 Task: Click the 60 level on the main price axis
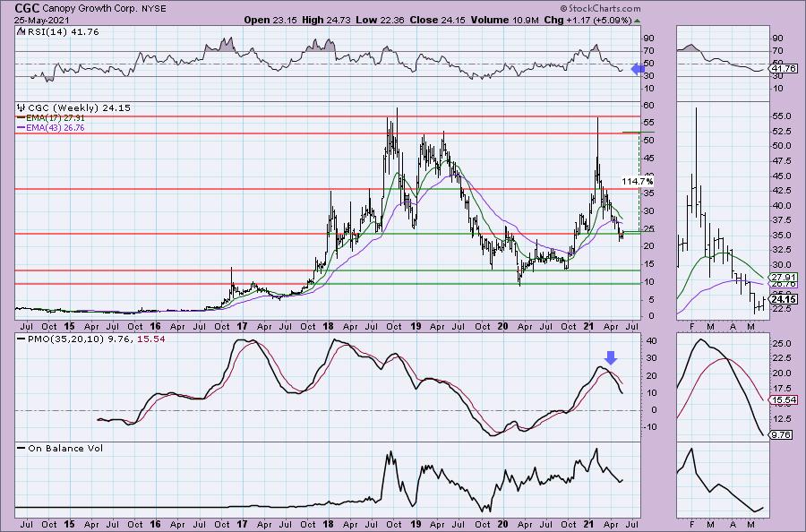coord(649,106)
